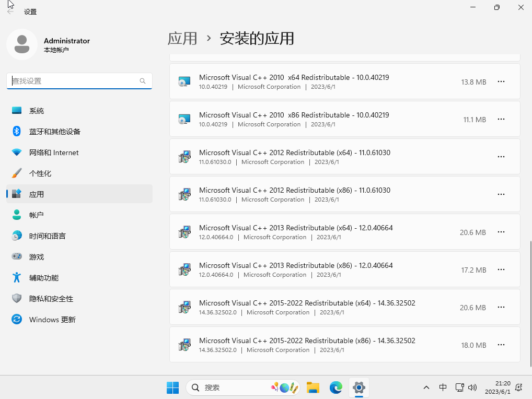Click the Bluetooth icon in sidebar
532x399 pixels.
[x=17, y=131]
